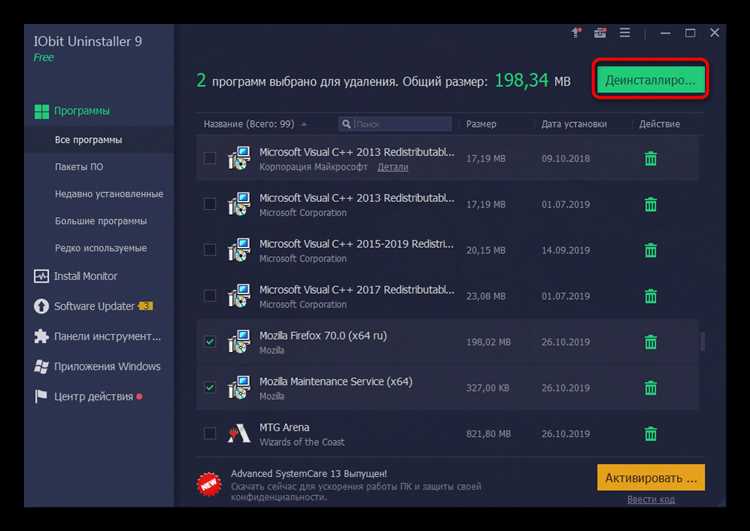The width and height of the screenshot is (750, 531).
Task: Open Большие программы category
Action: (x=99, y=221)
